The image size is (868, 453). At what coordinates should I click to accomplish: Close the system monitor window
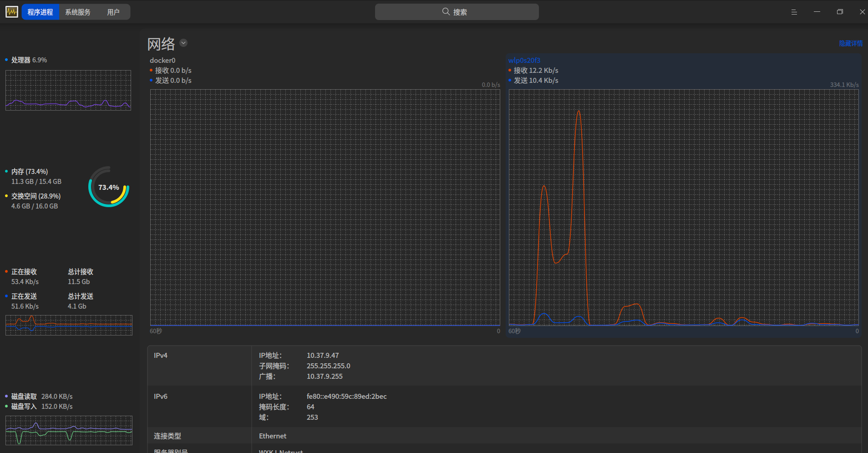pyautogui.click(x=862, y=12)
